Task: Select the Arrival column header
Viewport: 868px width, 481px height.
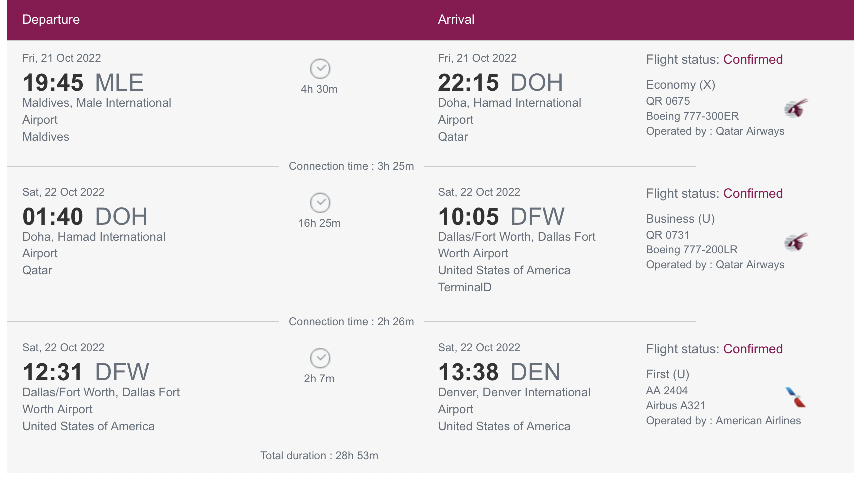Action: point(456,19)
